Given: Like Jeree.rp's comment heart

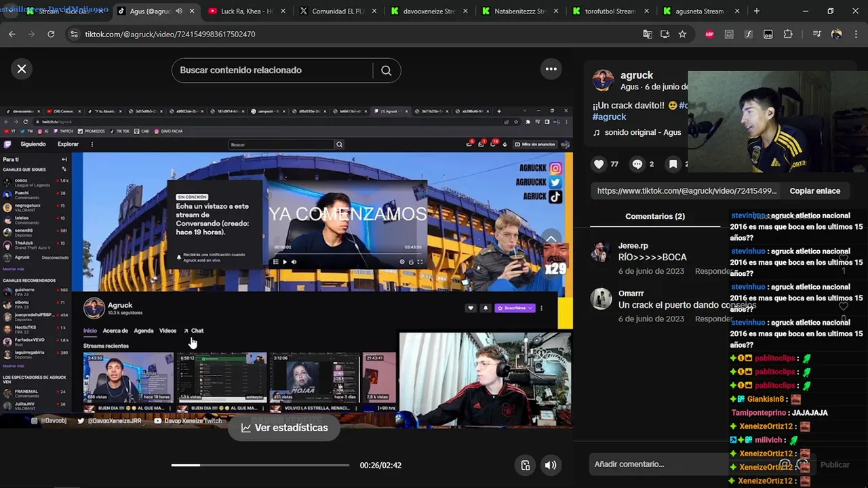Looking at the screenshot, I should coord(844,258).
